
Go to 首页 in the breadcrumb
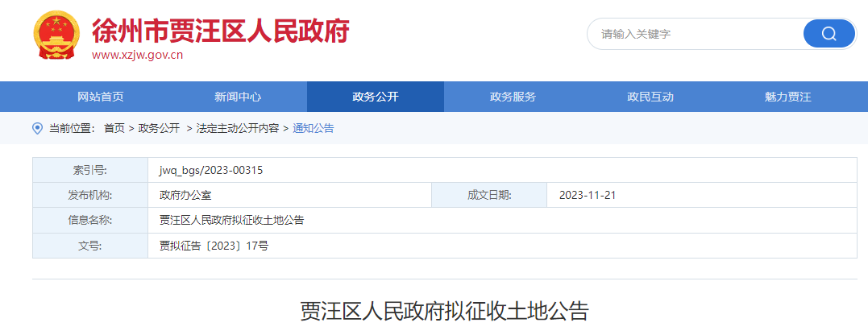coord(114,128)
